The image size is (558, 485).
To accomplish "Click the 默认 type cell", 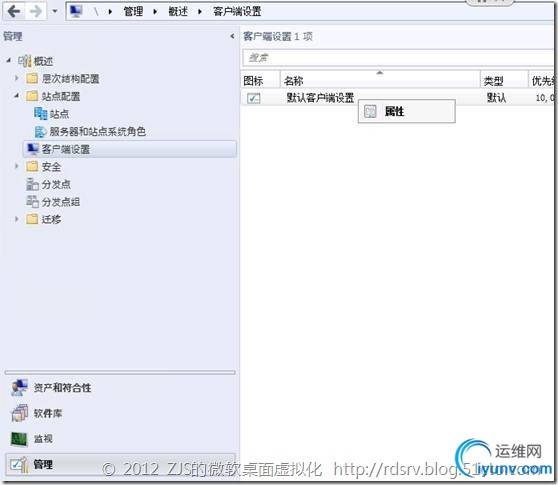I will coord(496,97).
